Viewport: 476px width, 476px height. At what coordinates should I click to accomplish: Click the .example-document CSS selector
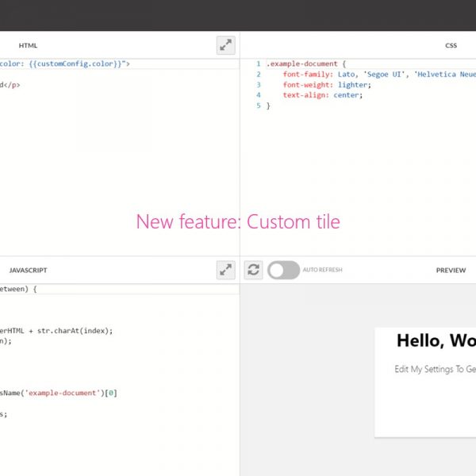coord(301,63)
